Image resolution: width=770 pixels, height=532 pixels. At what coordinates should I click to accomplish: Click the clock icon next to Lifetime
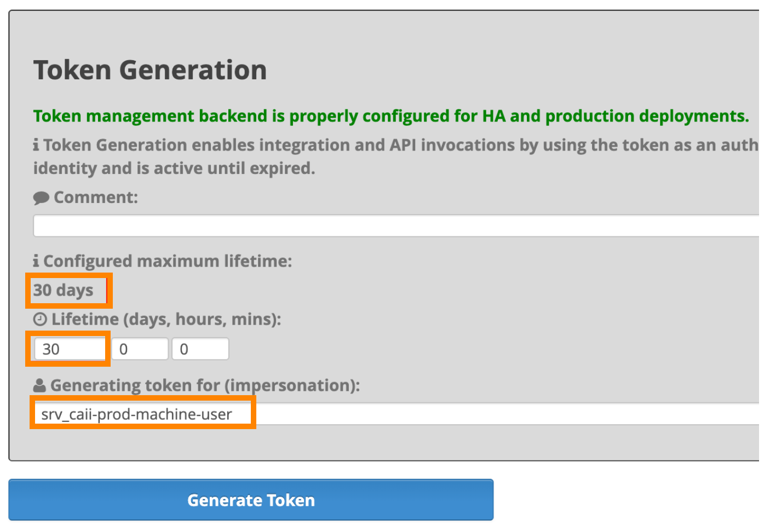[x=40, y=319]
